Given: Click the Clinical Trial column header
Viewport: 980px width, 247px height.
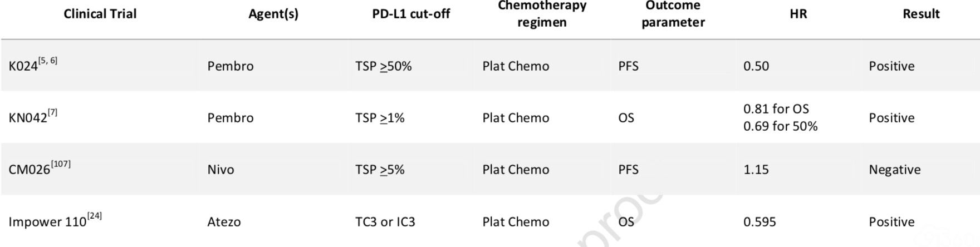Looking at the screenshot, I should pyautogui.click(x=100, y=14).
